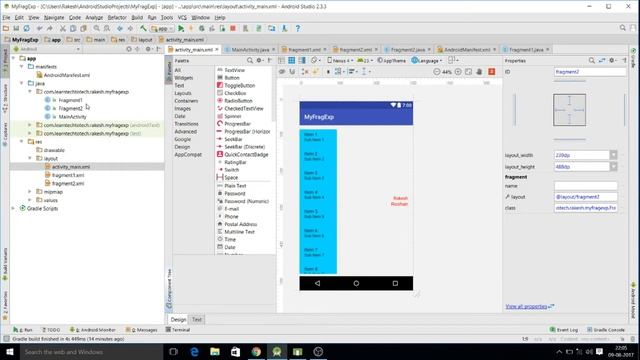Collapse the manifests folder in project tree
Viewport: 640px width, 360px height.
(x=22, y=67)
